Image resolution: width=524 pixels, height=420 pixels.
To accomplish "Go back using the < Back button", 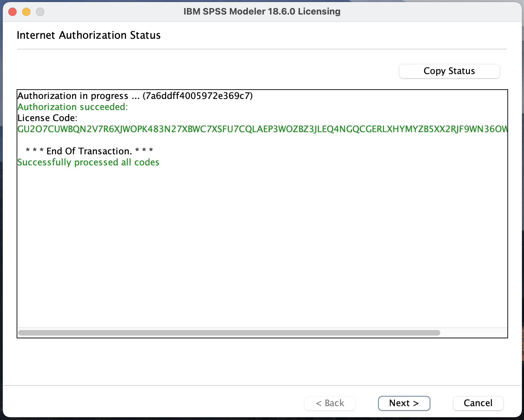I will (x=330, y=403).
